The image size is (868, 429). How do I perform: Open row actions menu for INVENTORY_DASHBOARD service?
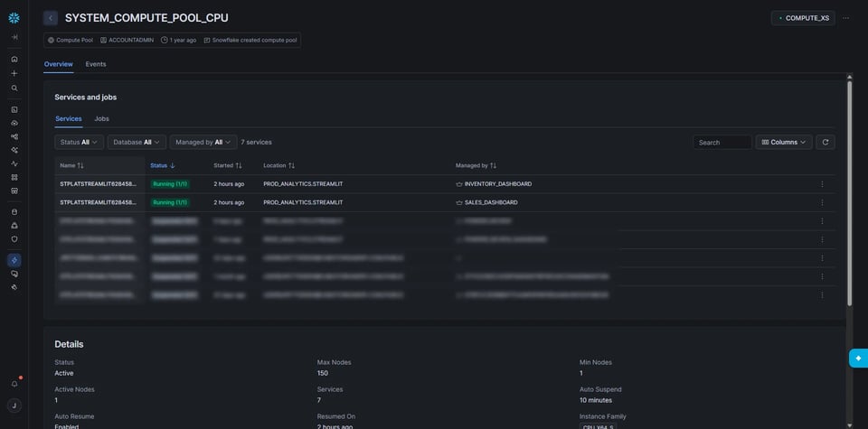point(822,184)
